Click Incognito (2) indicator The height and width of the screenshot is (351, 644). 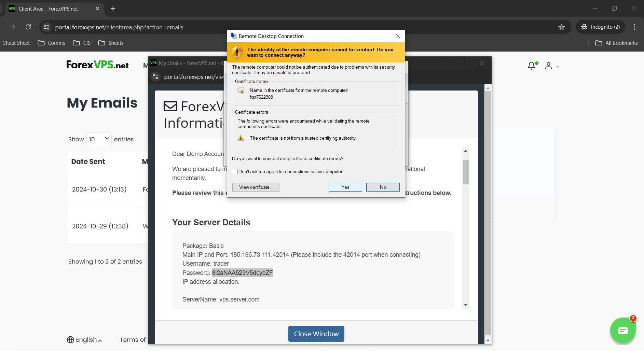pos(600,27)
